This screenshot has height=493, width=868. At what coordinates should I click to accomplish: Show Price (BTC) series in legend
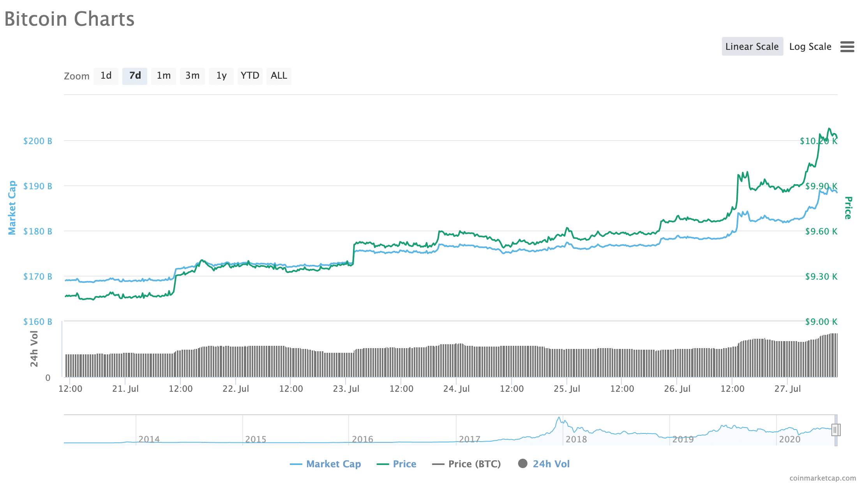474,464
